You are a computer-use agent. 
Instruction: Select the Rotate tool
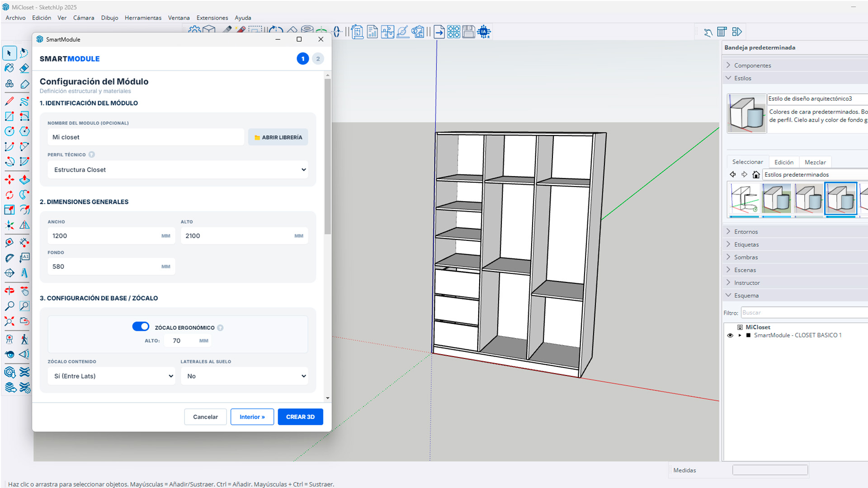click(x=9, y=195)
